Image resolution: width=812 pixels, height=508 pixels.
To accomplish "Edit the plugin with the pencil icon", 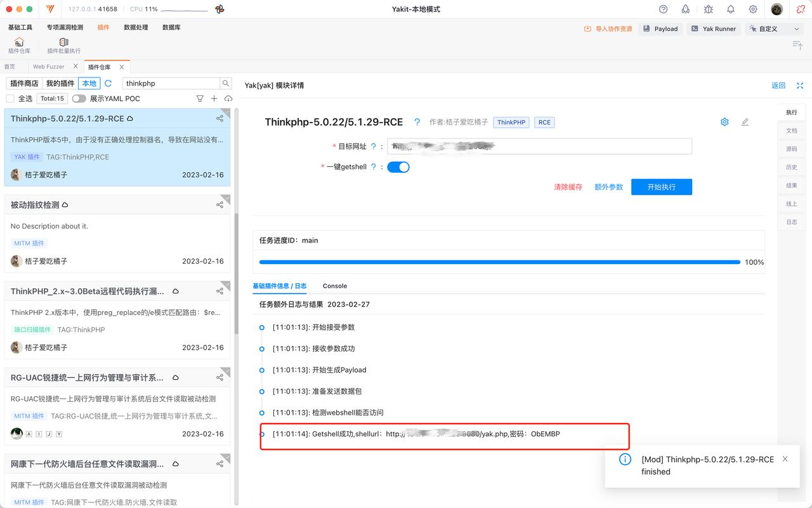I will pyautogui.click(x=745, y=122).
